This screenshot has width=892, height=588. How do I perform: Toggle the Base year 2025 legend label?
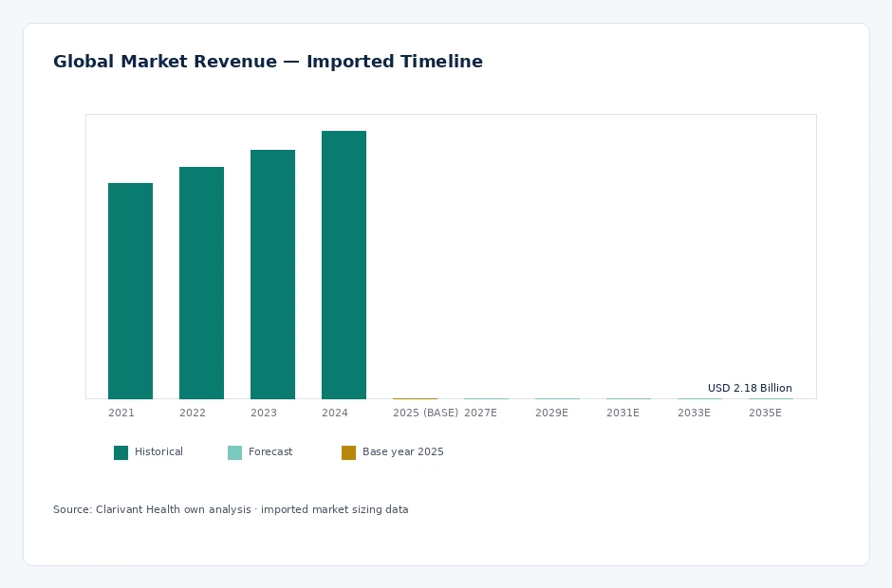[402, 452]
